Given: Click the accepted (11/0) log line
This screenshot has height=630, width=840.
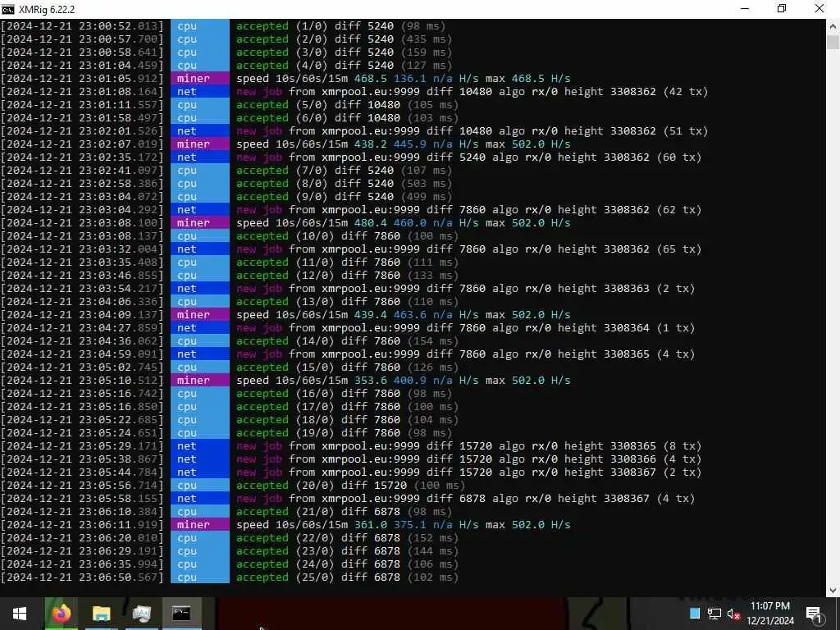Looking at the screenshot, I should [x=230, y=262].
